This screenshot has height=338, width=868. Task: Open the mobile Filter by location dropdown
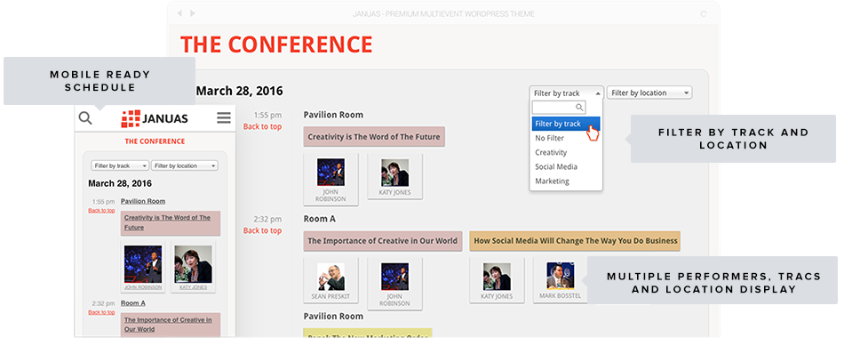tap(185, 165)
